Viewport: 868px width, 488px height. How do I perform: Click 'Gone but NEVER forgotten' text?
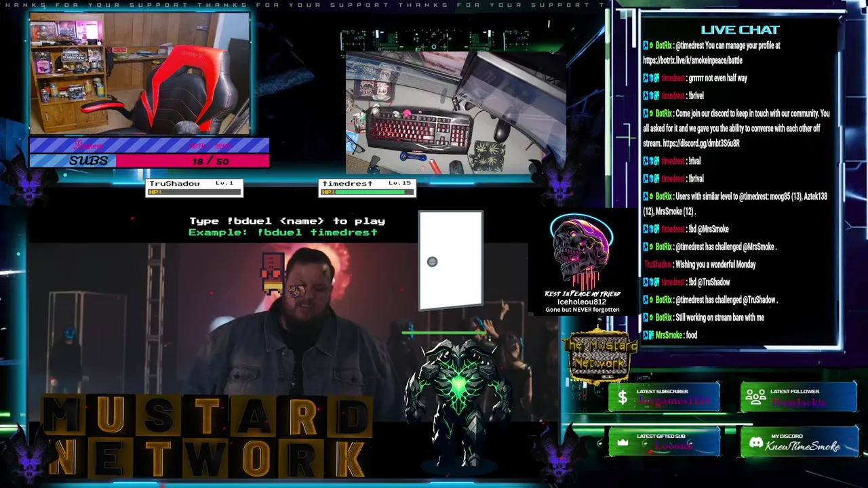click(x=583, y=310)
